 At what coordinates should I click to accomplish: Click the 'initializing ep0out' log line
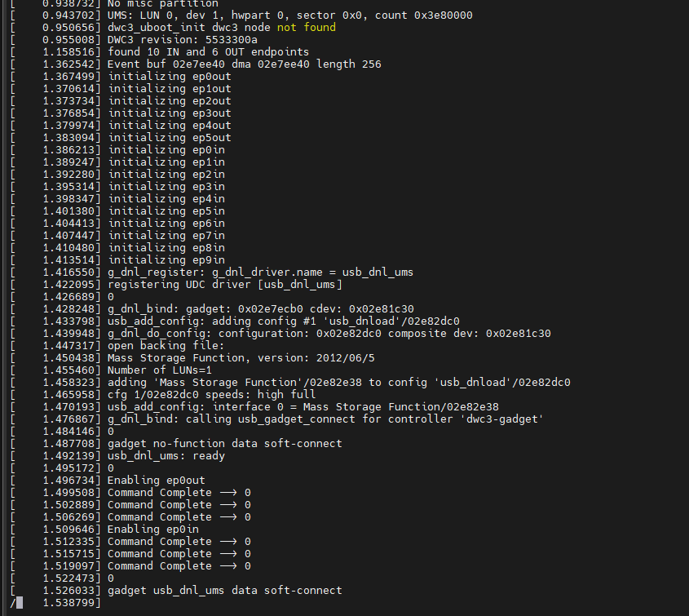click(169, 77)
